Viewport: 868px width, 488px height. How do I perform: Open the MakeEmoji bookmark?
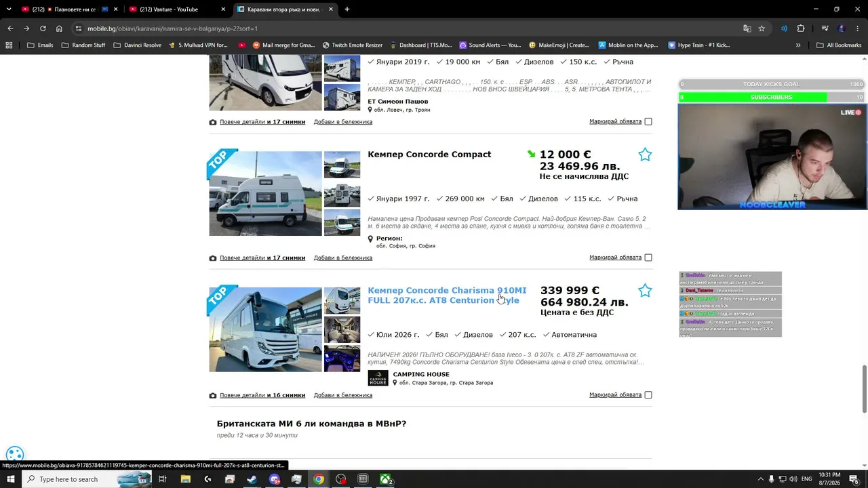[x=559, y=45]
